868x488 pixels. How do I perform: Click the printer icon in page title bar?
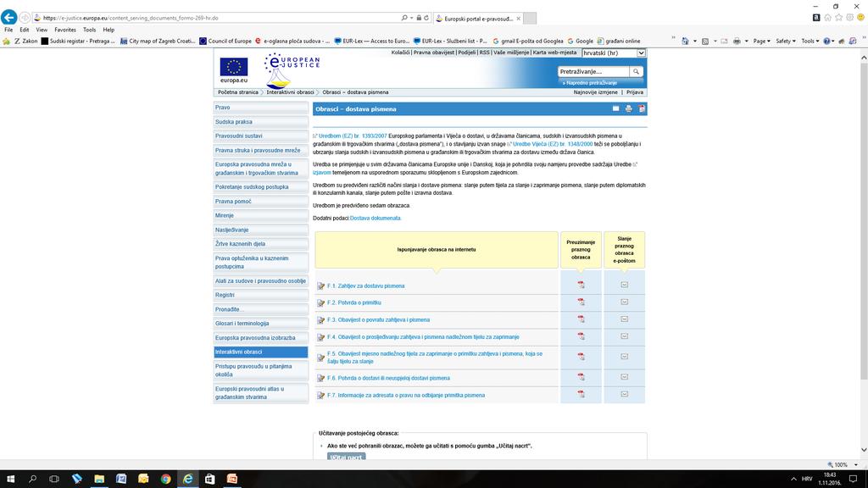tap(629, 109)
